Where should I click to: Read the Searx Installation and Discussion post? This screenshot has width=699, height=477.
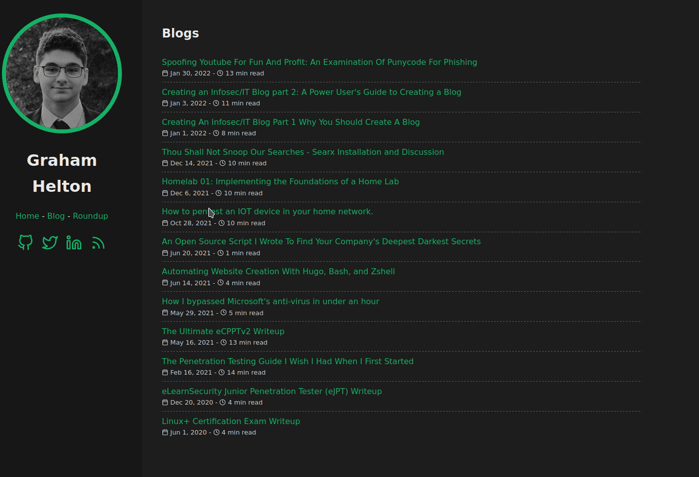pos(303,152)
